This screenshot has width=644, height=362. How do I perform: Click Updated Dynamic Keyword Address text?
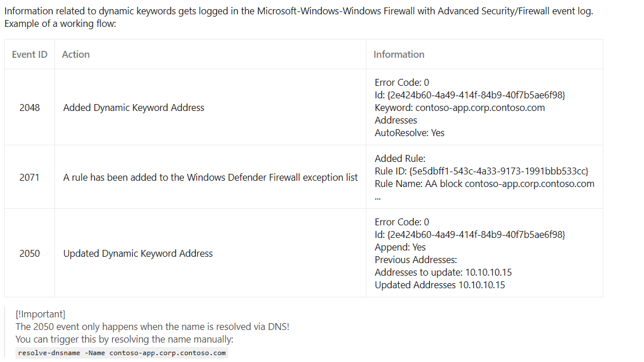click(x=138, y=253)
